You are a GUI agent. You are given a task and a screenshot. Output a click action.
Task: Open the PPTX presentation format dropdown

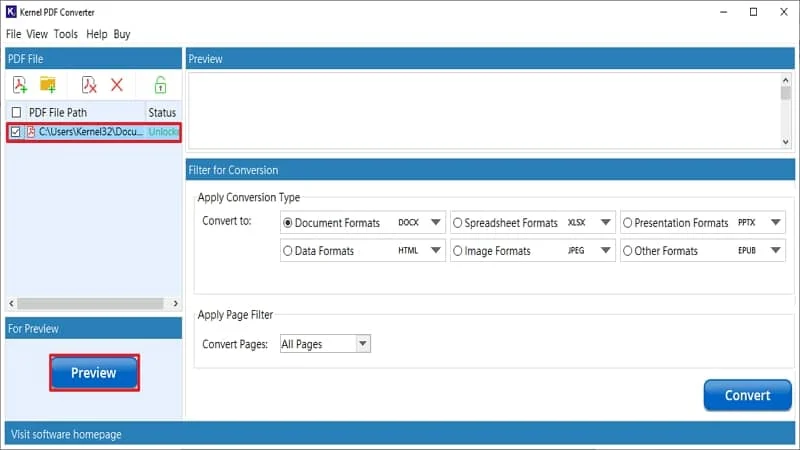[x=776, y=222]
